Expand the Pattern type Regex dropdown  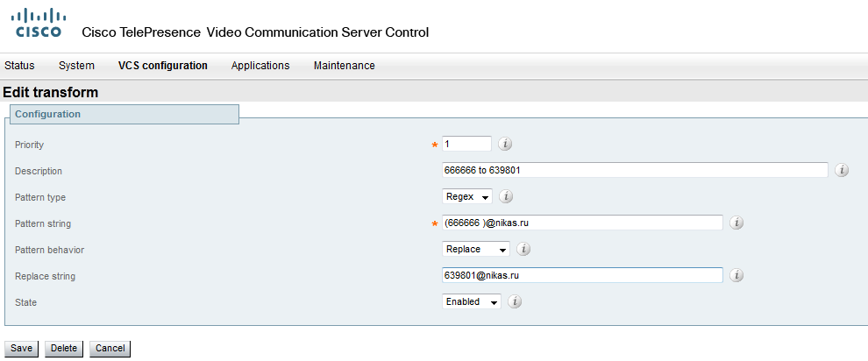[x=467, y=196]
